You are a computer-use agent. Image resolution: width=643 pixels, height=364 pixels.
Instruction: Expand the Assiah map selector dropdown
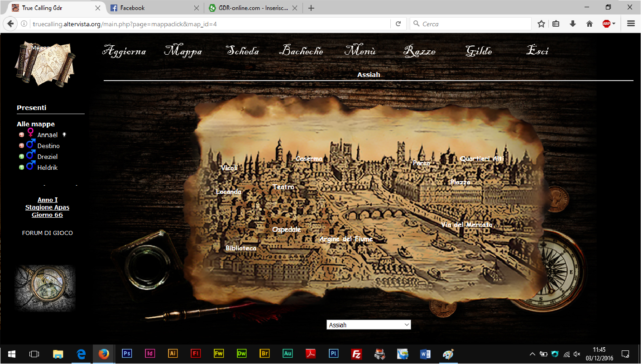coord(369,325)
